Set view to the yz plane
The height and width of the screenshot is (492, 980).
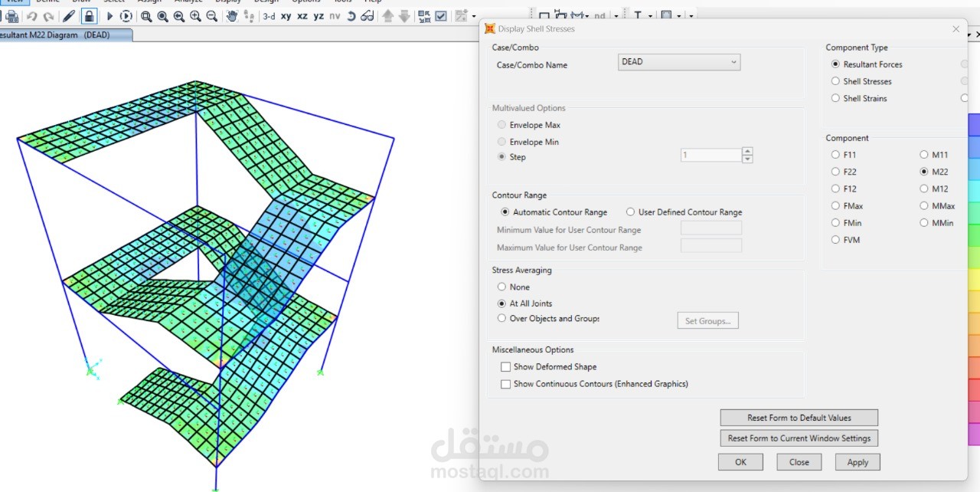coord(318,16)
